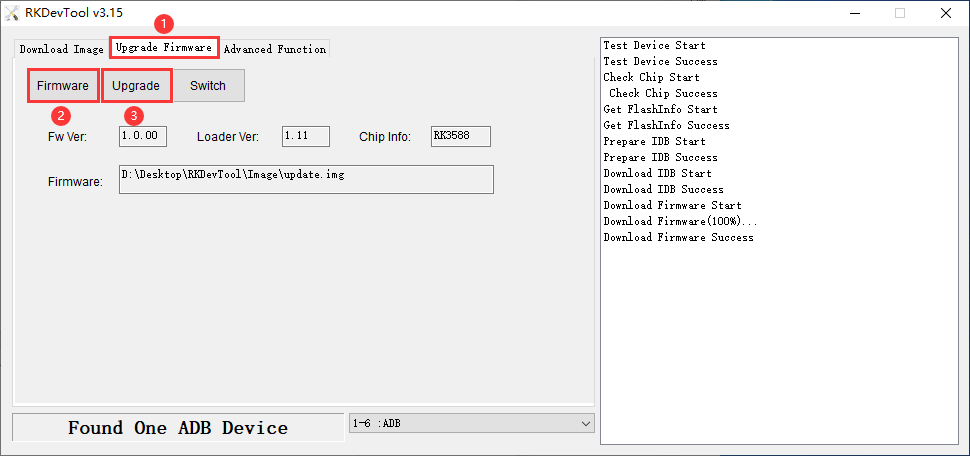Click the Firmware path field with update.img
This screenshot has width=970, height=456.
306,180
